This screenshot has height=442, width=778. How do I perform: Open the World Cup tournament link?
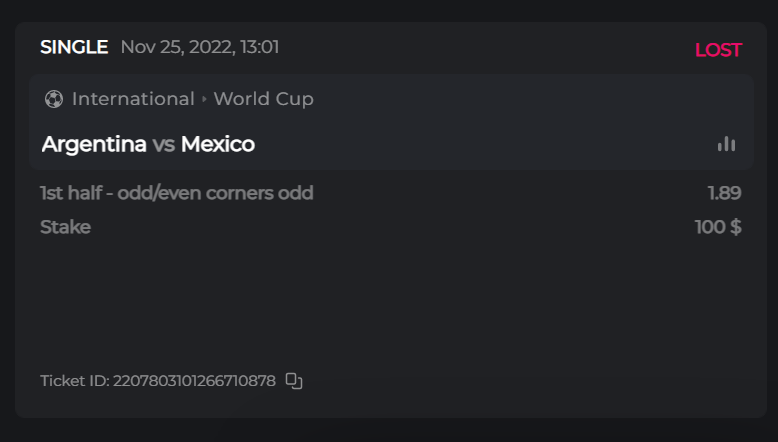click(x=263, y=99)
